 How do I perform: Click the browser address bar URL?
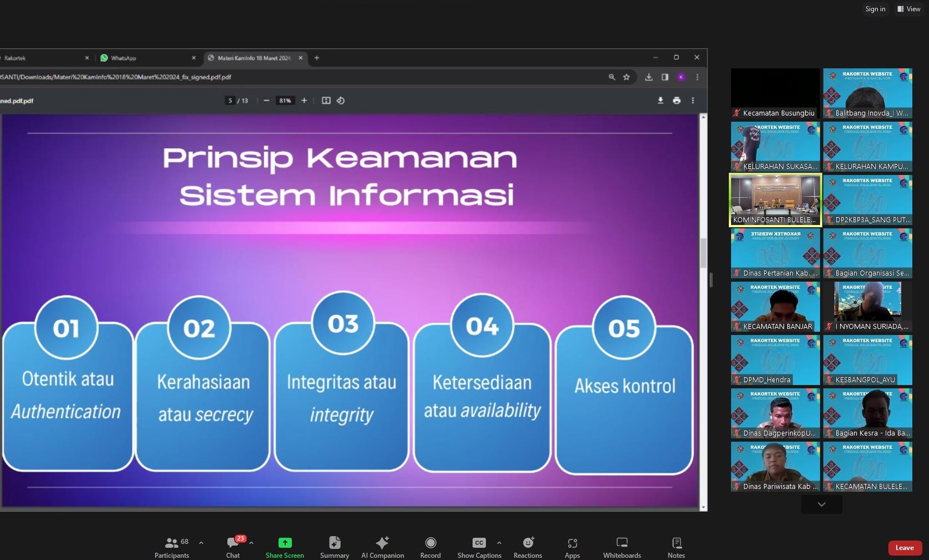point(116,77)
